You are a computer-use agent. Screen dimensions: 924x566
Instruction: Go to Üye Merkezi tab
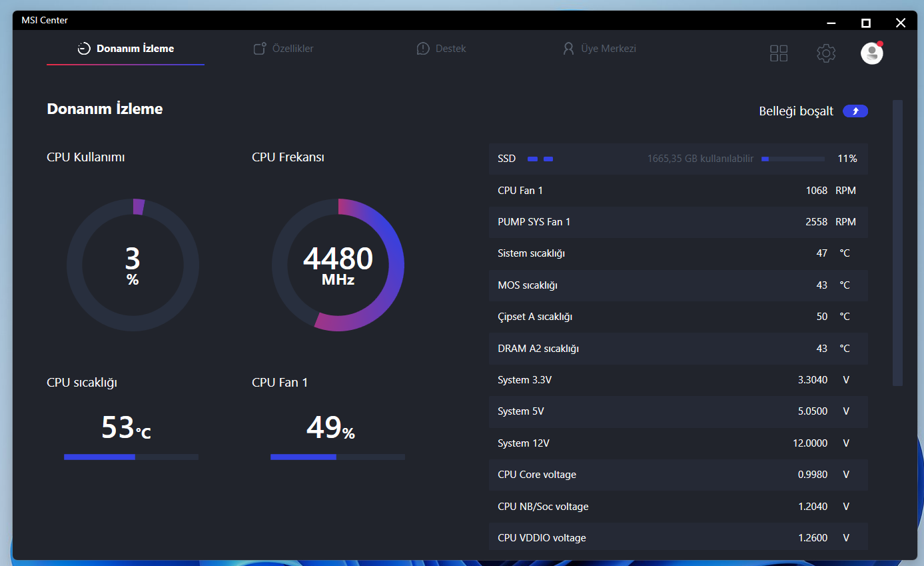tap(599, 49)
